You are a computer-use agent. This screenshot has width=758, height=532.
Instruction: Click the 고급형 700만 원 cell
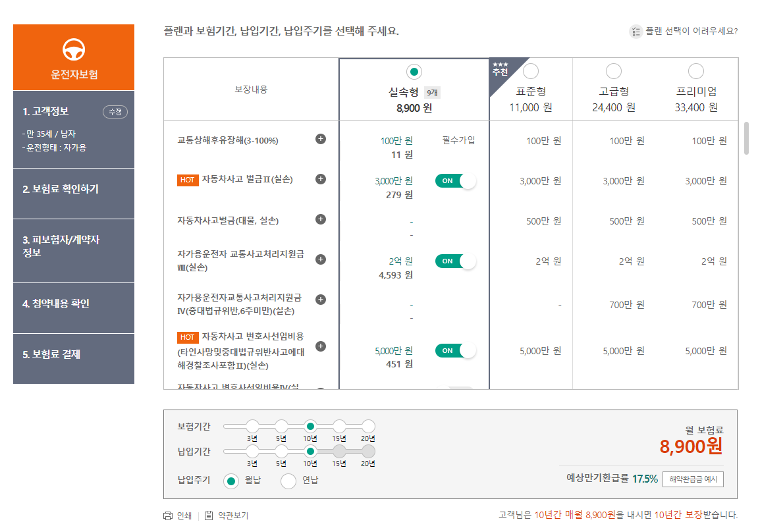(626, 305)
